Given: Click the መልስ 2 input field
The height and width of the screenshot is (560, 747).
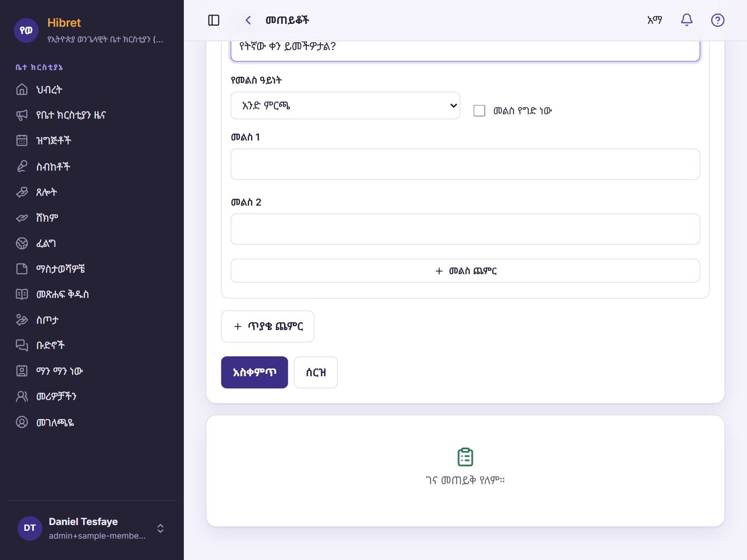Looking at the screenshot, I should click(x=465, y=229).
